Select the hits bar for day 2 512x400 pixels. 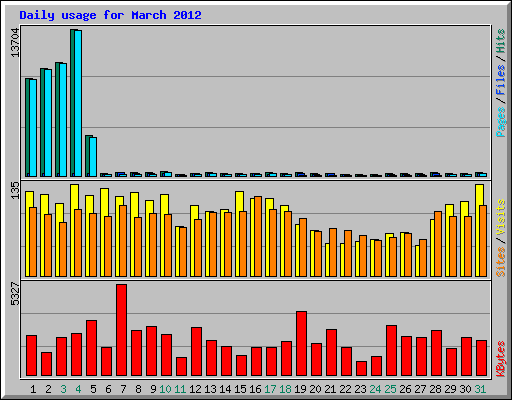[42, 122]
